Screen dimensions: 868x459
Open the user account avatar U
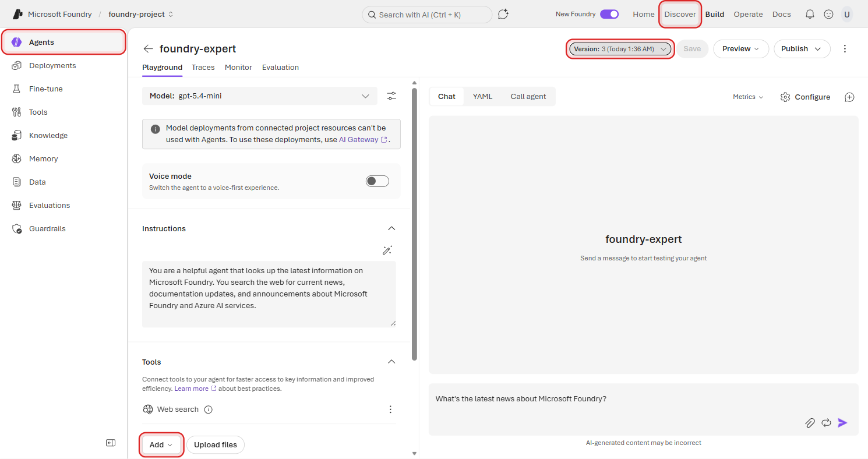tap(847, 14)
